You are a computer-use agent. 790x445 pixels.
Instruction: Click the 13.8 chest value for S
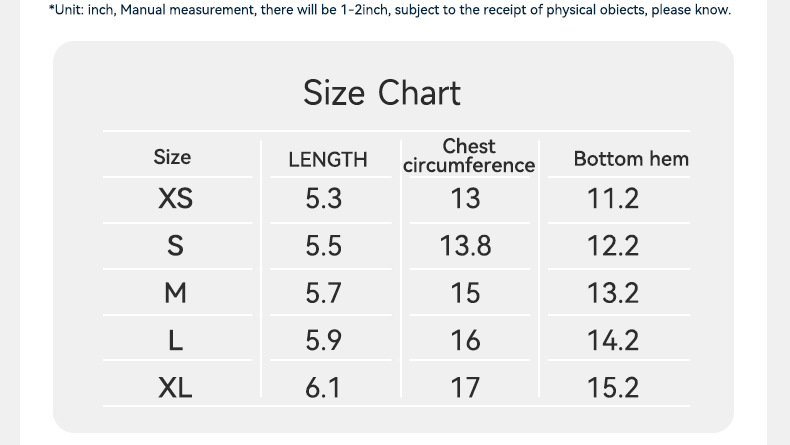pyautogui.click(x=465, y=246)
